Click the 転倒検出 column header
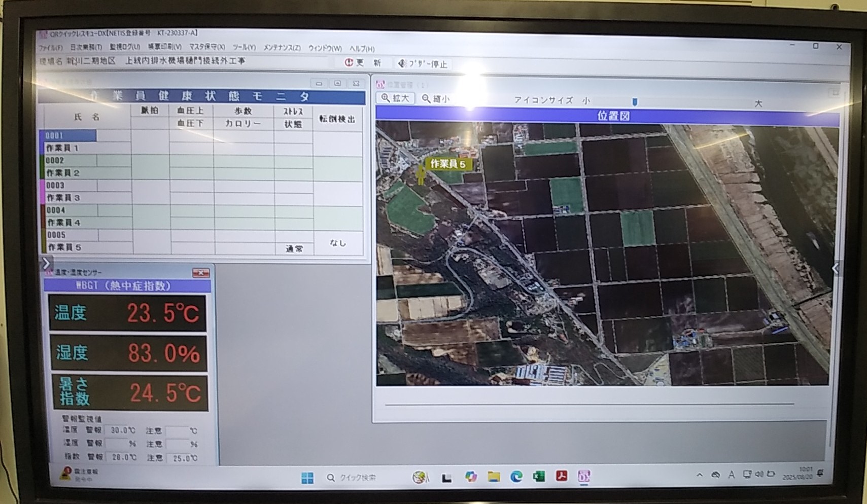The width and height of the screenshot is (867, 504). (337, 119)
